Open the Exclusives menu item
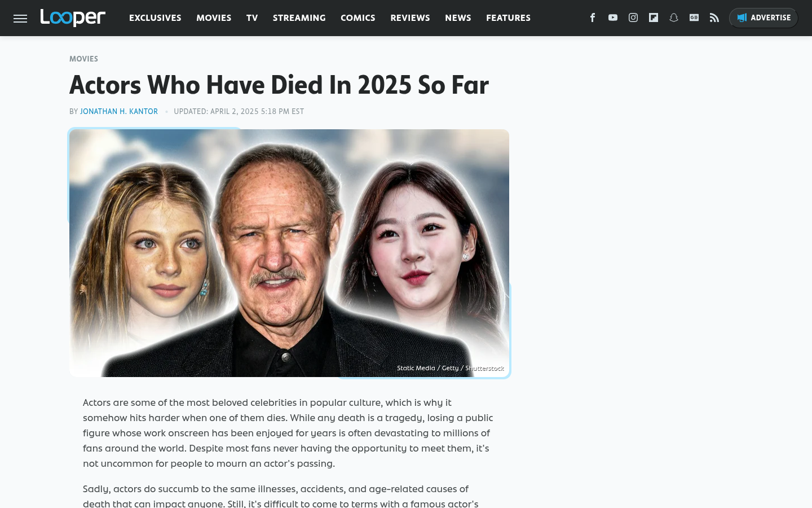The height and width of the screenshot is (508, 812). point(155,18)
